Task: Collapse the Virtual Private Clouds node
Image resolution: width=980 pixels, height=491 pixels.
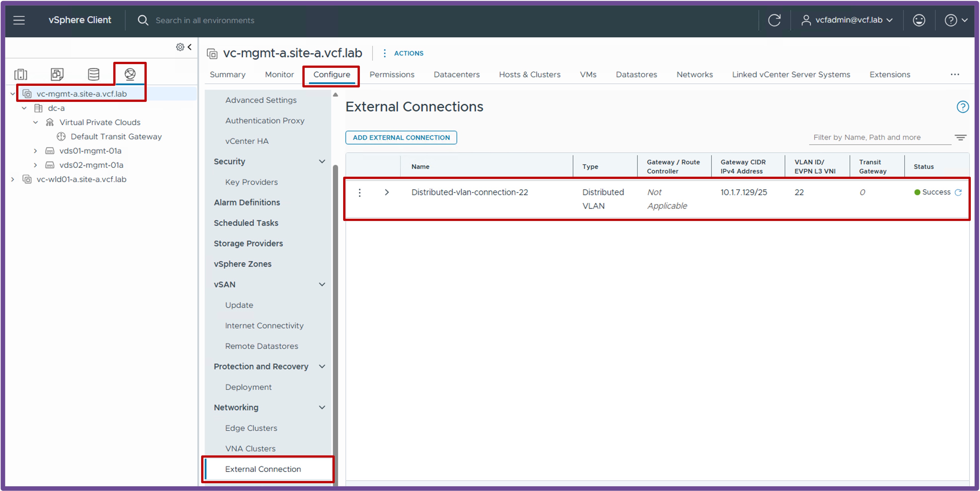Action: [x=35, y=123]
